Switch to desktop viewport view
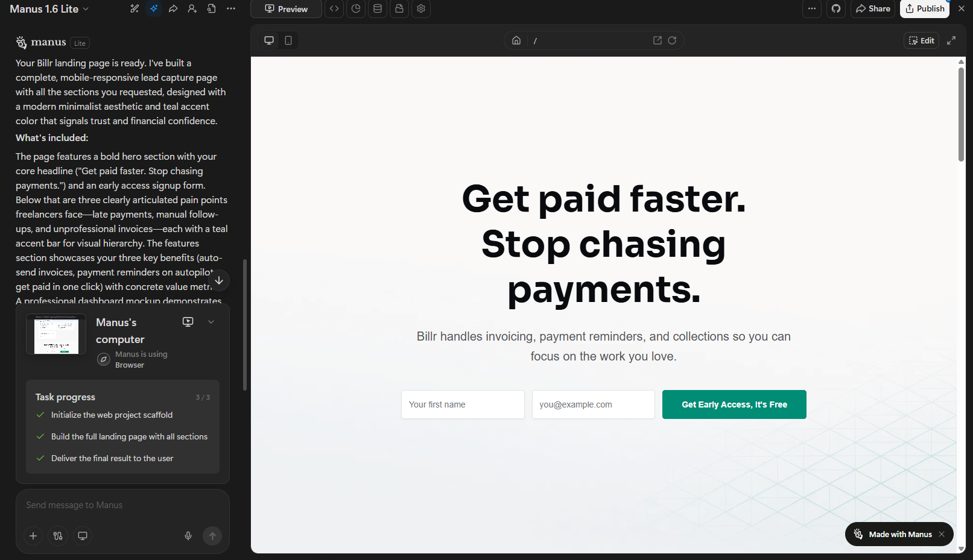The height and width of the screenshot is (560, 973). pos(269,40)
